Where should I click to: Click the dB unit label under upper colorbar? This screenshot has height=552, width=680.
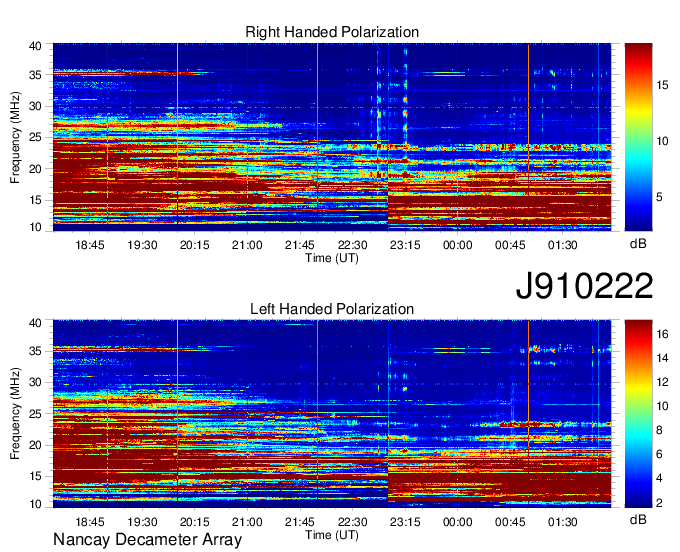point(638,243)
